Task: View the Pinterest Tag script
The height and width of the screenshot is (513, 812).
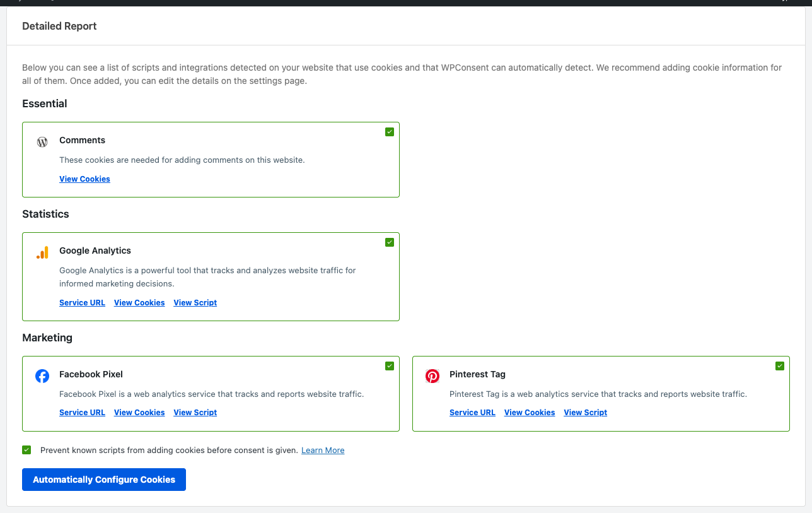Action: (x=585, y=412)
